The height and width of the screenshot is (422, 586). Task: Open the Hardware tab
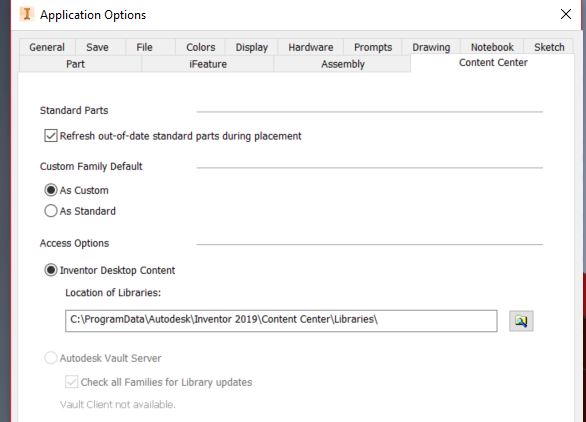[311, 47]
